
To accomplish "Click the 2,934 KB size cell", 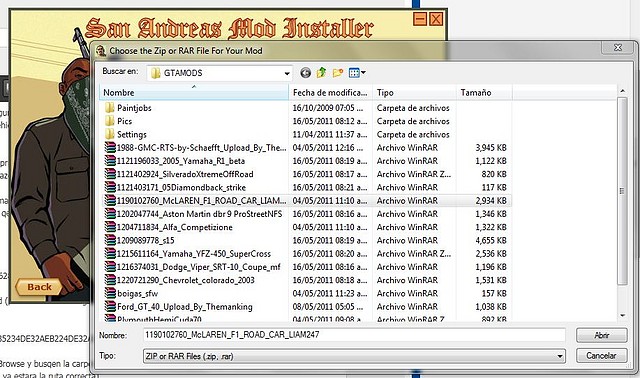I will [x=491, y=201].
